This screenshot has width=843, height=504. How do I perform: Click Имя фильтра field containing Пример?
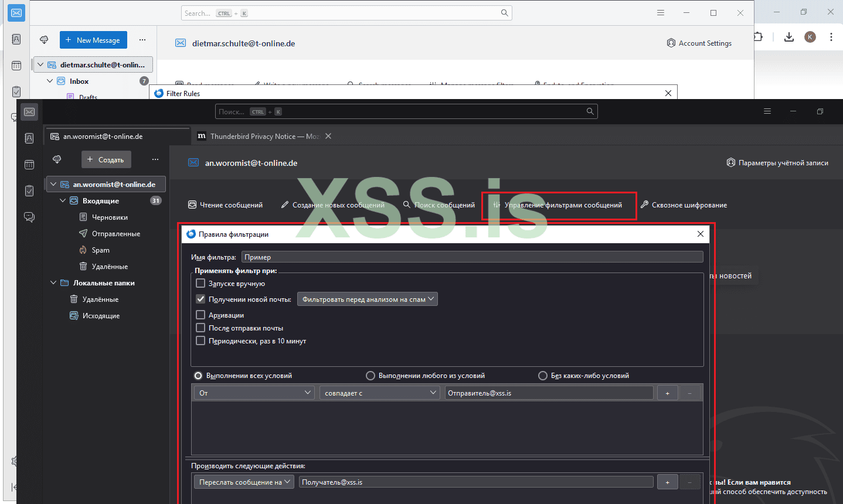point(472,257)
